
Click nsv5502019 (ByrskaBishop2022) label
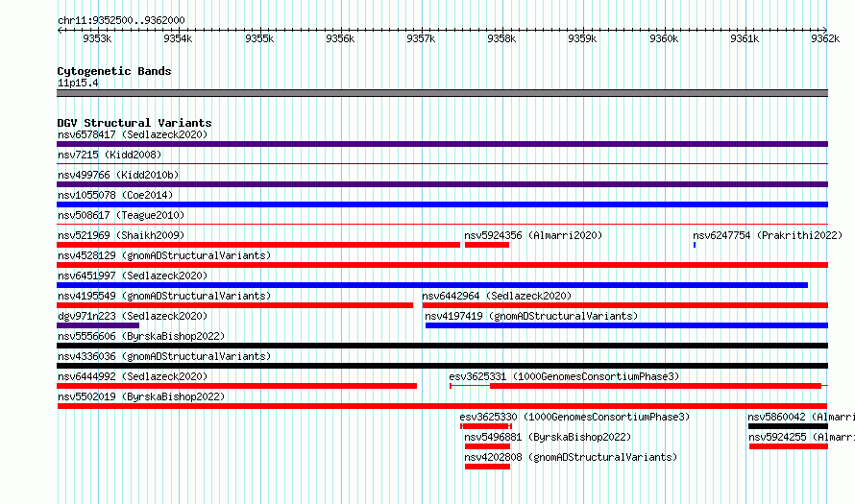(x=141, y=396)
